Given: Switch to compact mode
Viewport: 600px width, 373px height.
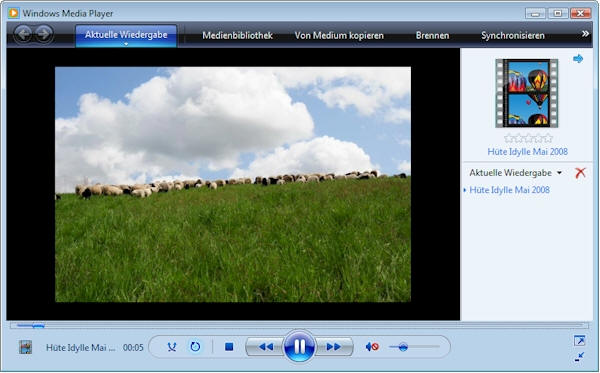Looking at the screenshot, I should tap(579, 357).
